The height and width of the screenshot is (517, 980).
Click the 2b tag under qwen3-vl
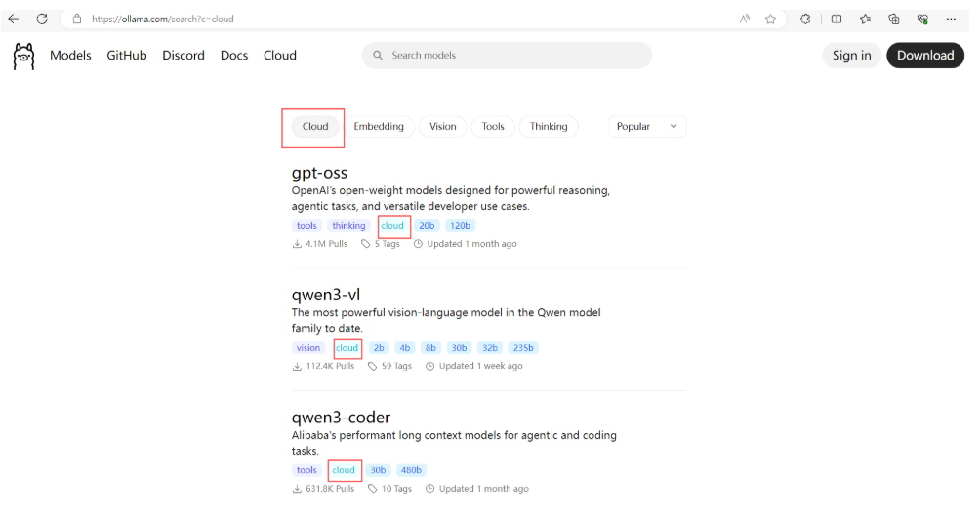tap(379, 348)
